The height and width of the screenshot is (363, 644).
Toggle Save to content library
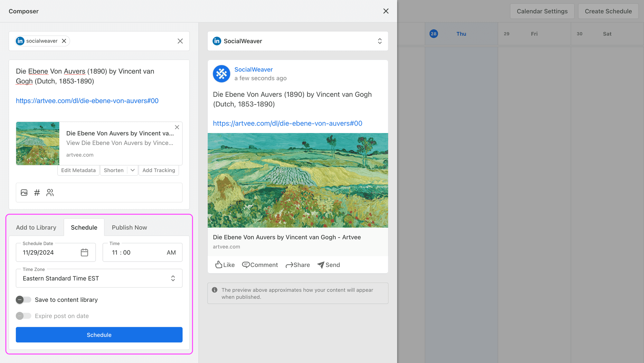point(24,300)
